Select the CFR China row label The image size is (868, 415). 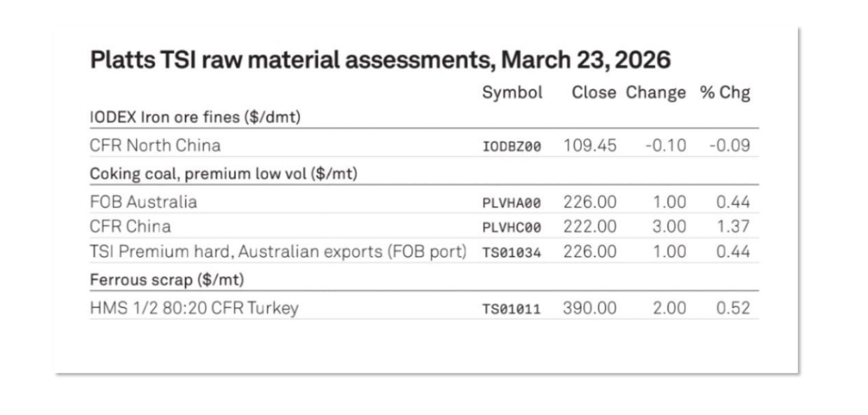(x=130, y=226)
